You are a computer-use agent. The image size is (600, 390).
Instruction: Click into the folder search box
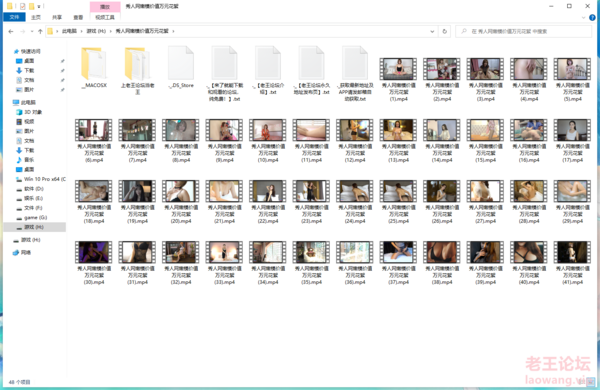coord(523,31)
